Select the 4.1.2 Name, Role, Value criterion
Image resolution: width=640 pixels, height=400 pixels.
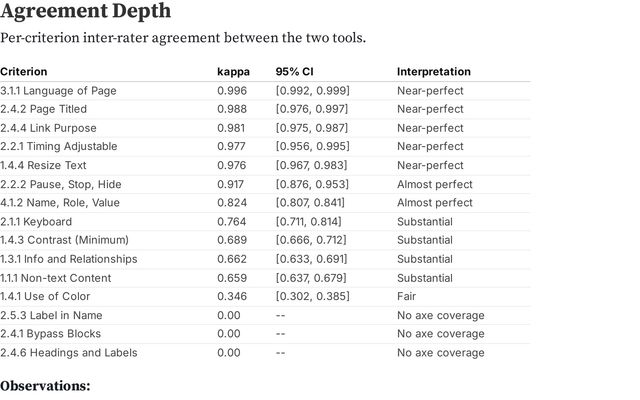point(60,203)
